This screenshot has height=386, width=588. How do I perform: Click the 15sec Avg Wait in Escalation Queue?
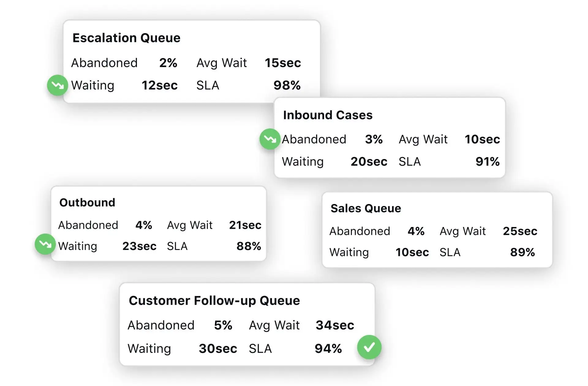[x=283, y=63]
